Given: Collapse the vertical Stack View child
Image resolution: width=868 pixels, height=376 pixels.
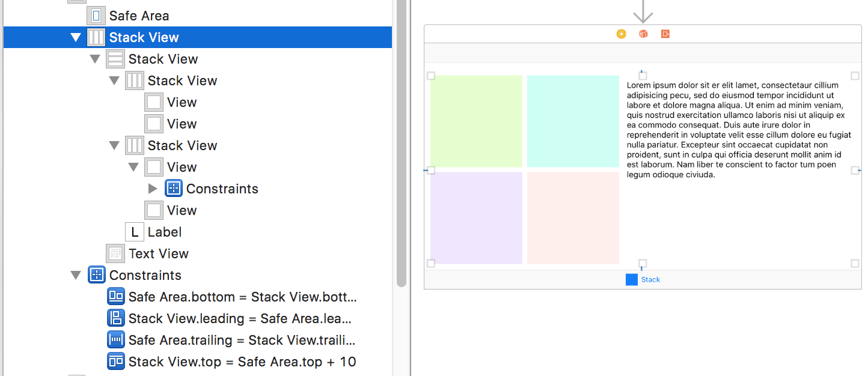Looking at the screenshot, I should tap(94, 59).
